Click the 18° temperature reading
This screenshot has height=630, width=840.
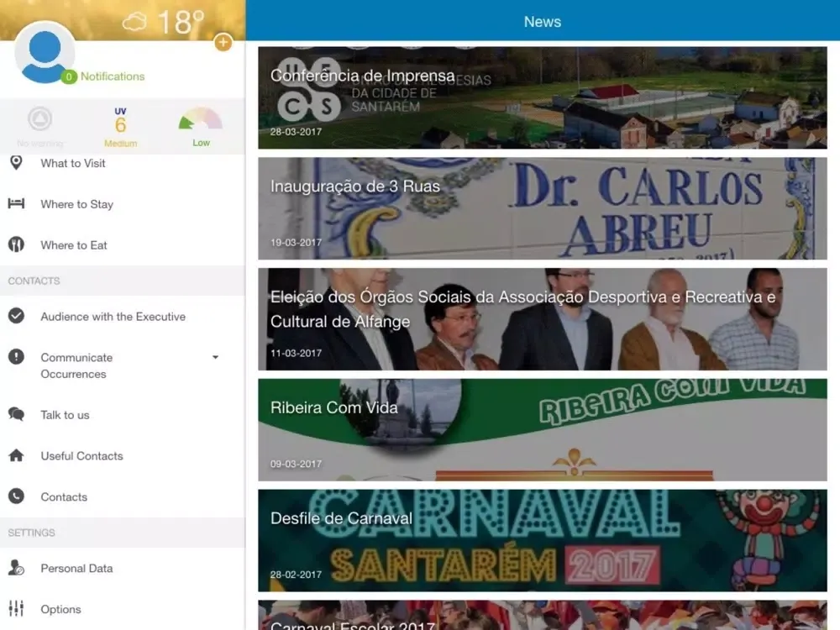click(x=181, y=22)
